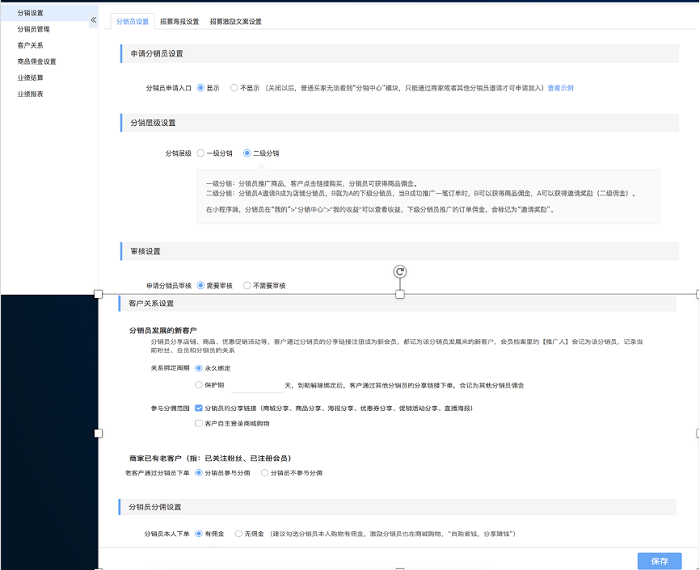
Task: Click the top-left selection handle square
Action: point(99,294)
